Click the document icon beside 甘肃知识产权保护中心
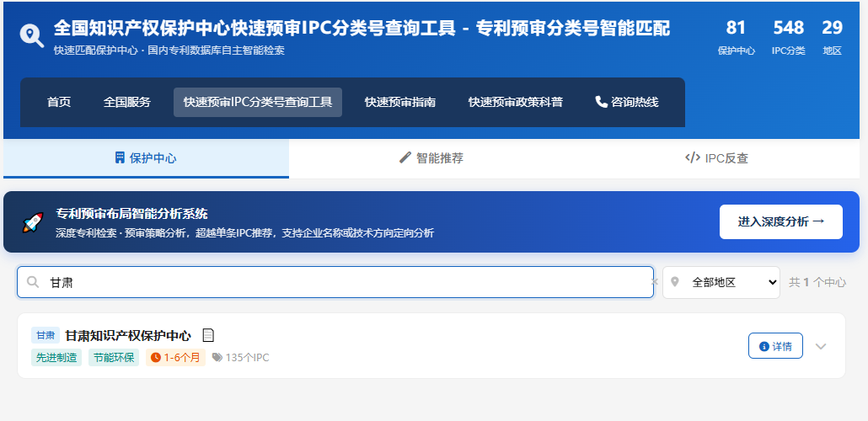Image resolution: width=868 pixels, height=421 pixels. pos(208,335)
